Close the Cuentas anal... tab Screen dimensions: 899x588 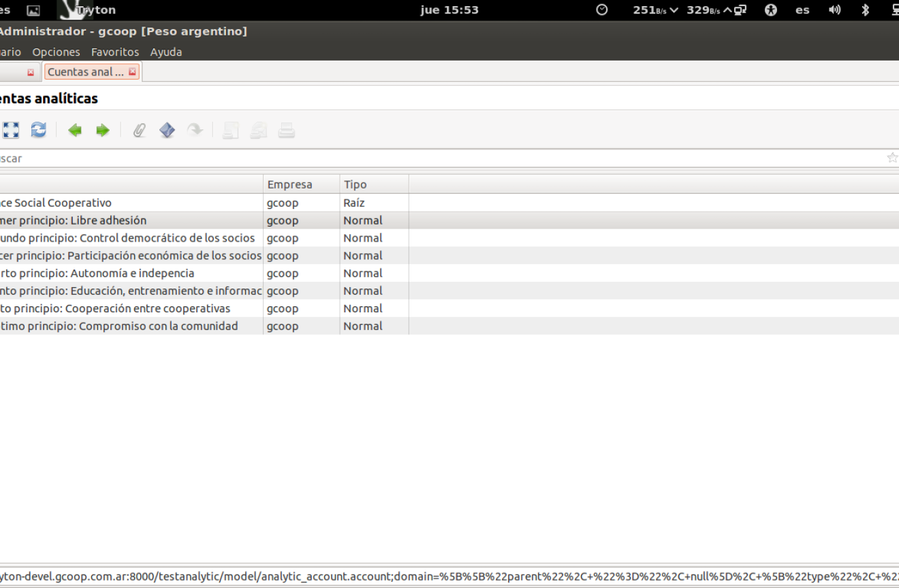tap(132, 71)
